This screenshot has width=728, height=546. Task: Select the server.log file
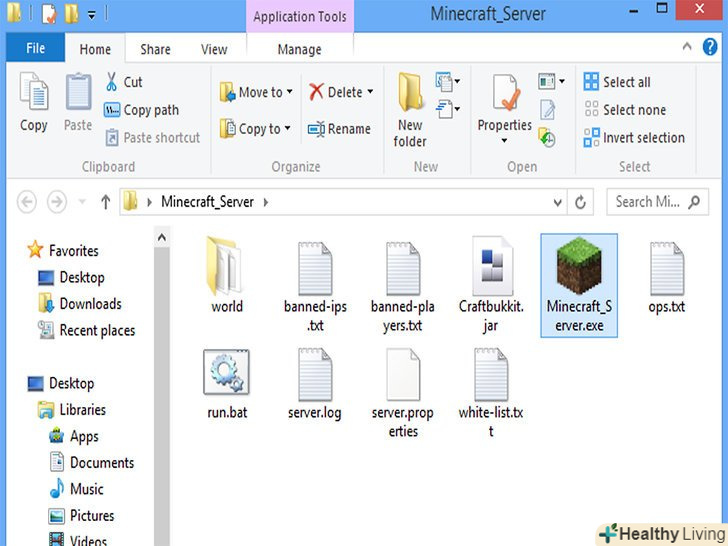(315, 384)
